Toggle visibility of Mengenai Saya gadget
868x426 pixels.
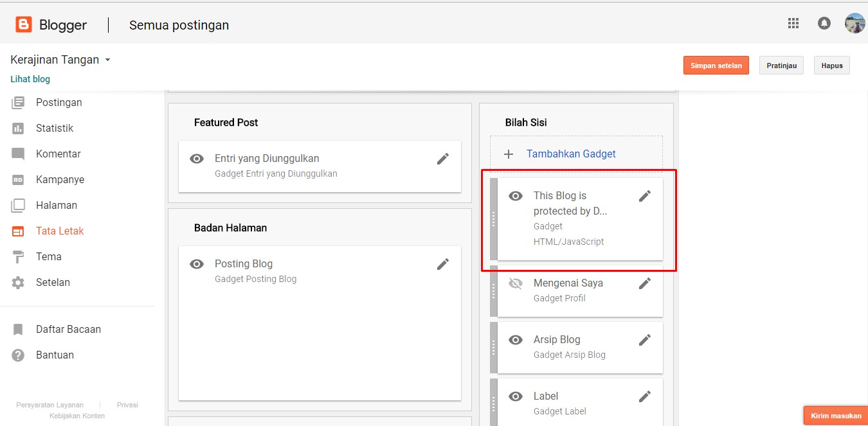click(x=516, y=283)
